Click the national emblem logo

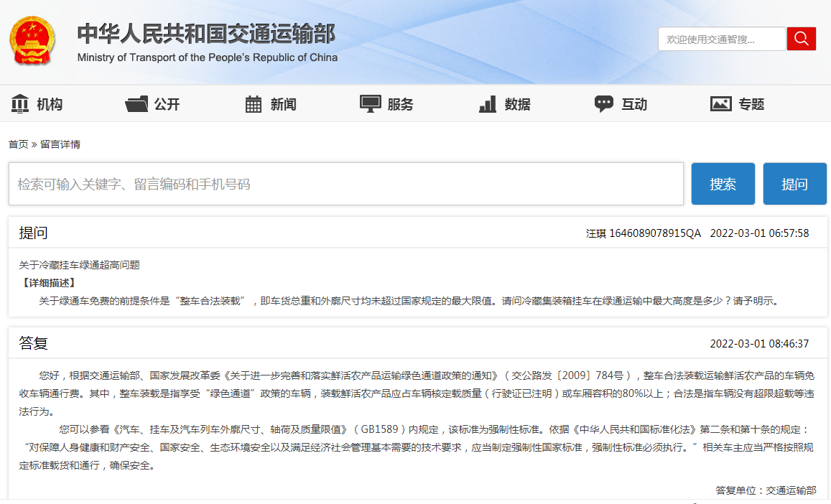32,41
